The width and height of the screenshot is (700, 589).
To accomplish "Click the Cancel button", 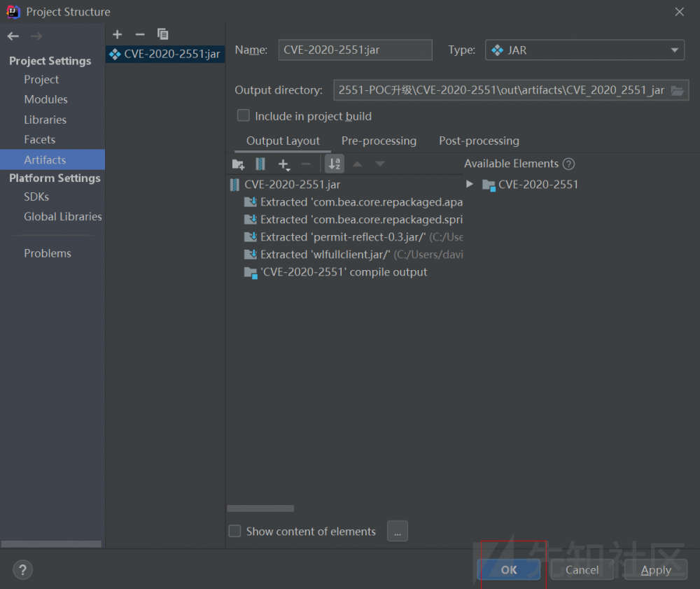I will point(582,570).
